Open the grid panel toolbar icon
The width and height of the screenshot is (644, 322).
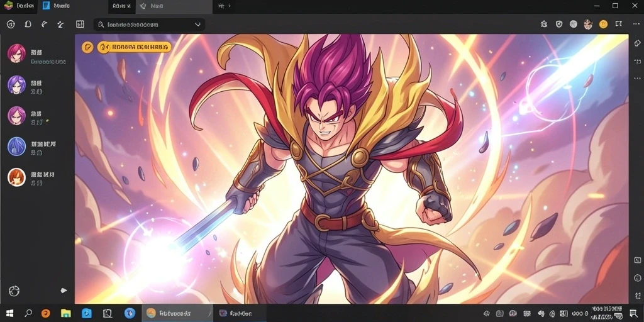(80, 25)
